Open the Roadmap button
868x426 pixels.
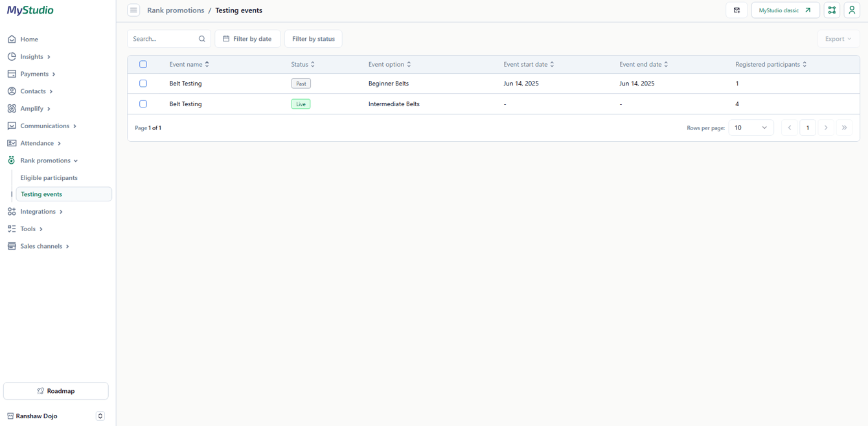coord(56,391)
